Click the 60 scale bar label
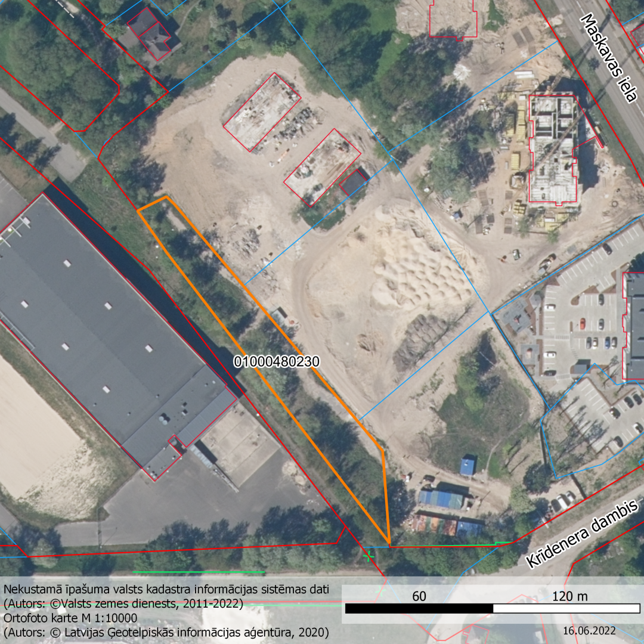644x644 pixels. 419,596
